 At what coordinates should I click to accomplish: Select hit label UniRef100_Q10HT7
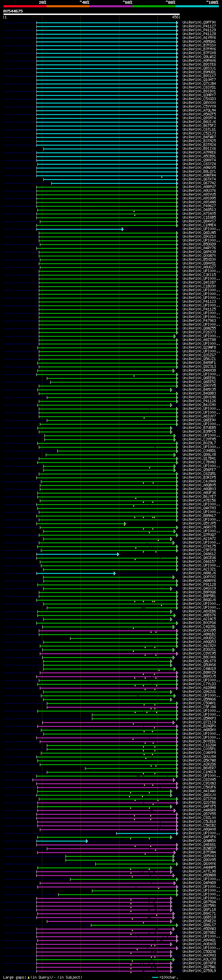coord(199,80)
